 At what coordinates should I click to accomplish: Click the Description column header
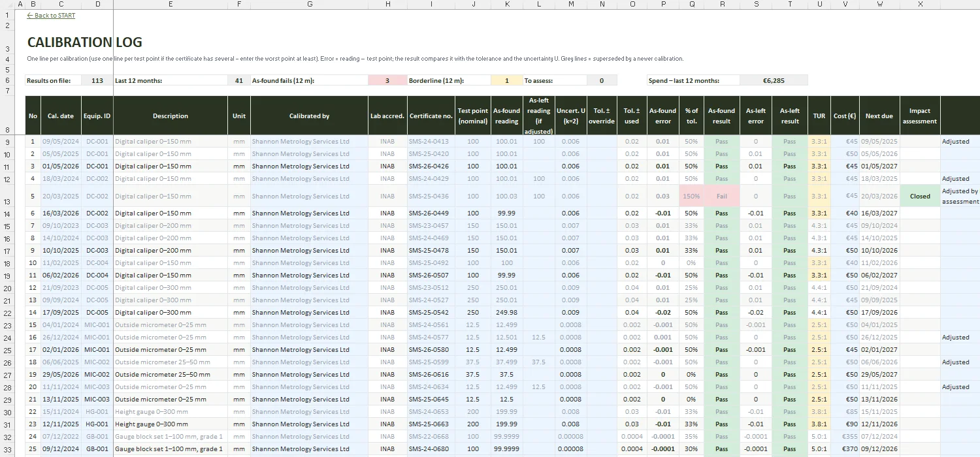point(171,116)
